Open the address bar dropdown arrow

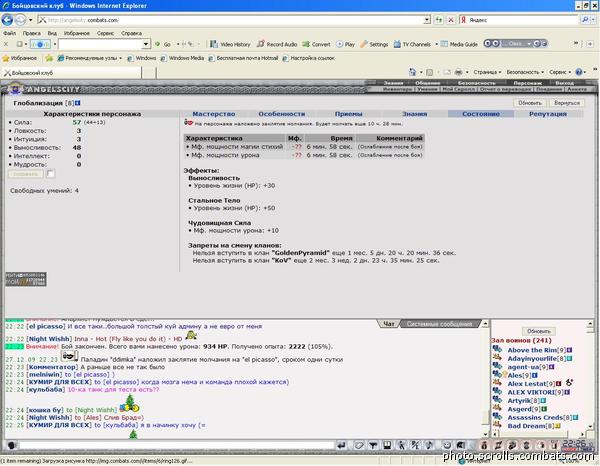(427, 20)
